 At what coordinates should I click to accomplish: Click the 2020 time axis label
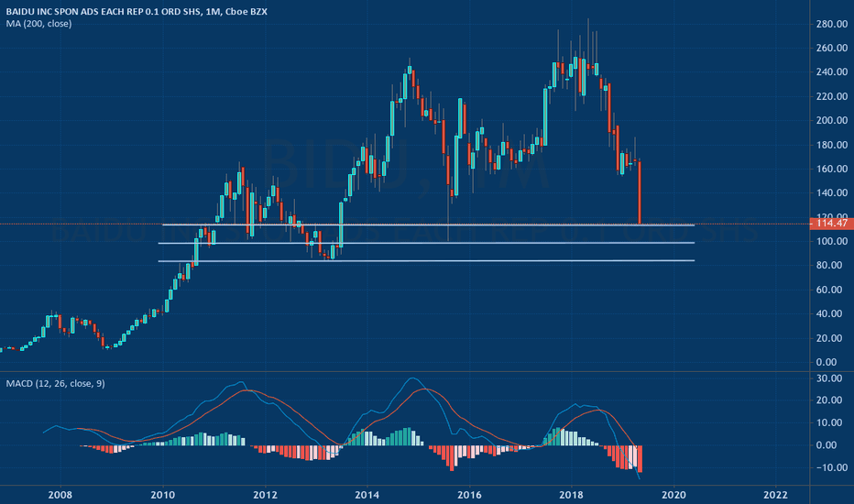tap(673, 495)
